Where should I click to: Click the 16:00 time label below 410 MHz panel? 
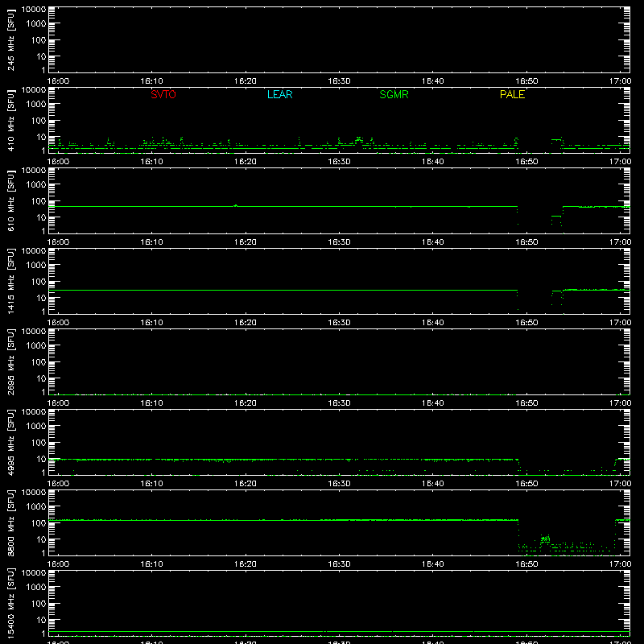pos(58,162)
